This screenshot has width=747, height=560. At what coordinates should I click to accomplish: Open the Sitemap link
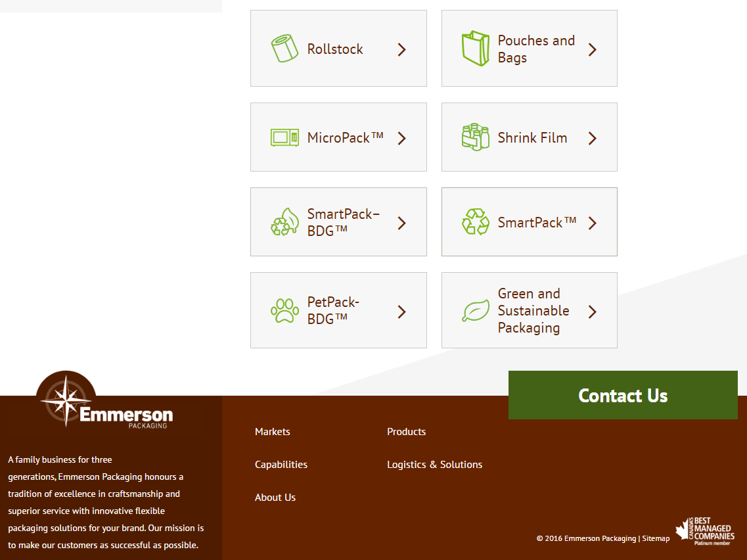click(656, 538)
